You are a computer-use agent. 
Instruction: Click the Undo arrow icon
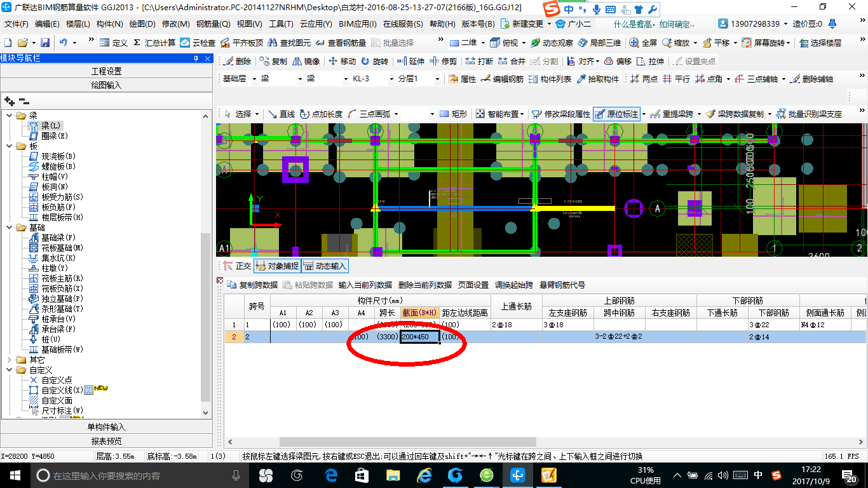click(x=64, y=43)
